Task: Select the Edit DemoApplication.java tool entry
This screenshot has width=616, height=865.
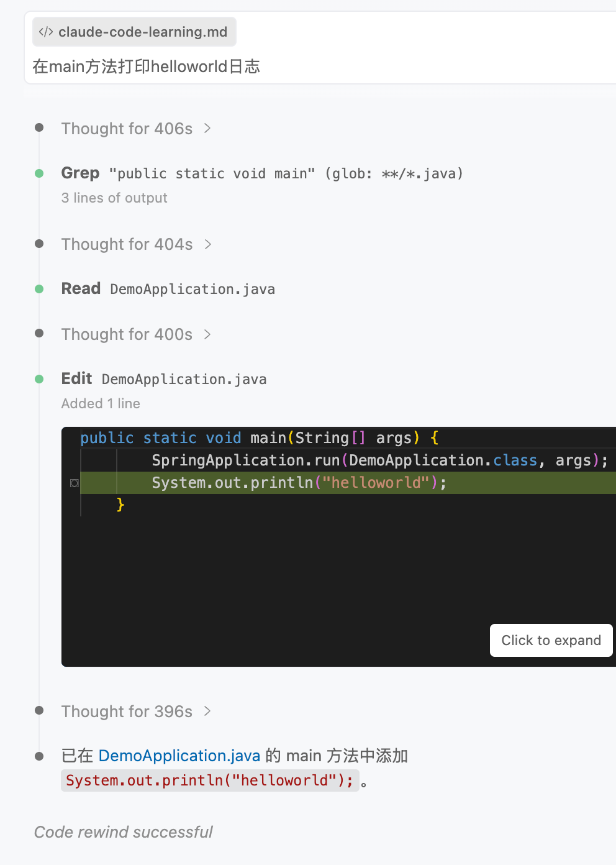Action: pos(164,379)
